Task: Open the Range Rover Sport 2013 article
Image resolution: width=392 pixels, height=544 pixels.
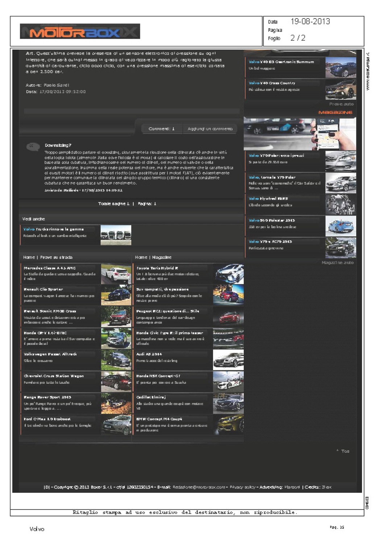Action: pyautogui.click(x=47, y=397)
